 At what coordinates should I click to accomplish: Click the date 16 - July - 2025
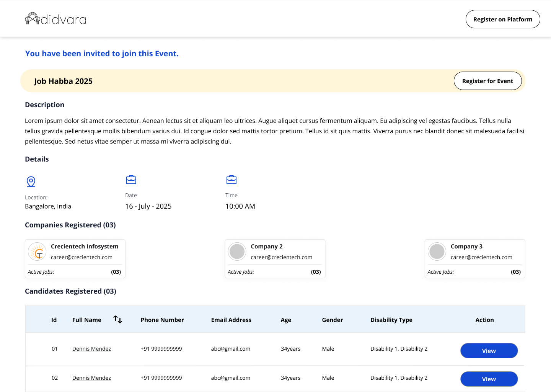point(148,206)
